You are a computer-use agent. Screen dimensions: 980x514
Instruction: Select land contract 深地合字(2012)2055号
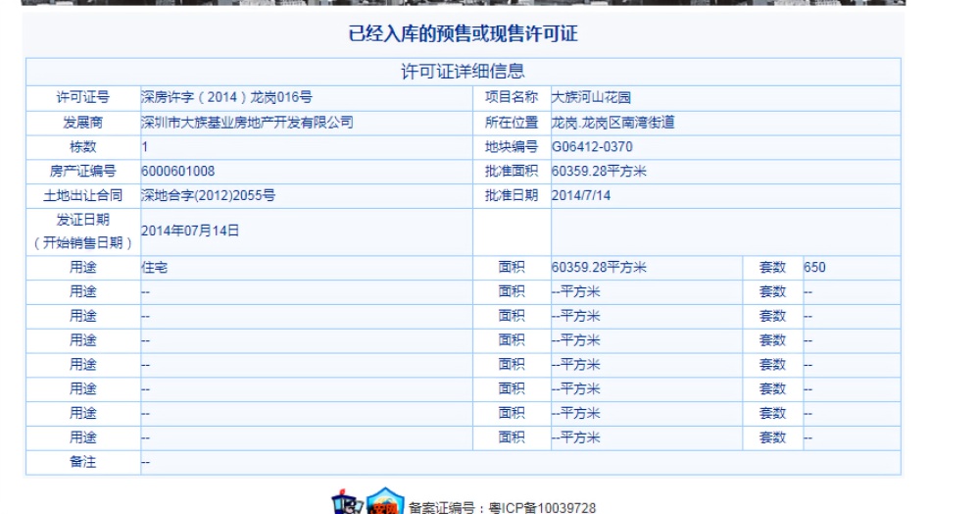coord(208,196)
